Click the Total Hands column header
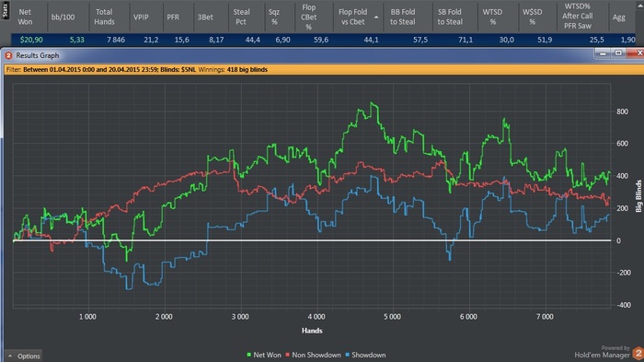 point(104,17)
